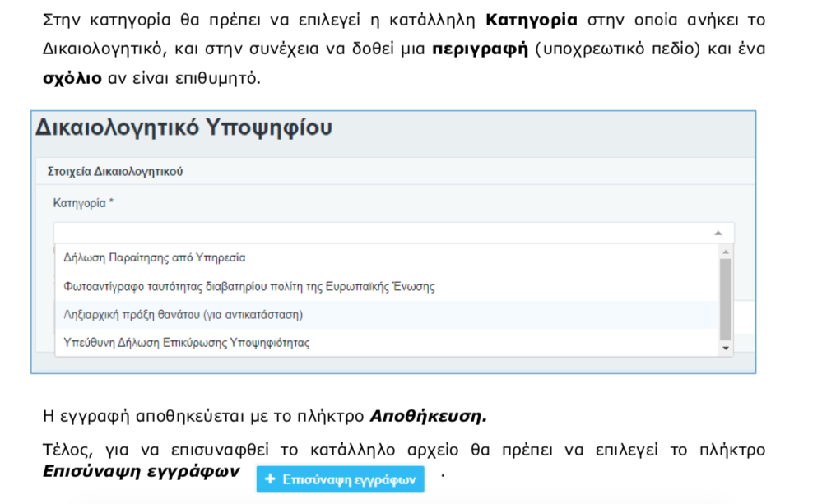Click the dropdown list scroll-down arrow

click(725, 349)
